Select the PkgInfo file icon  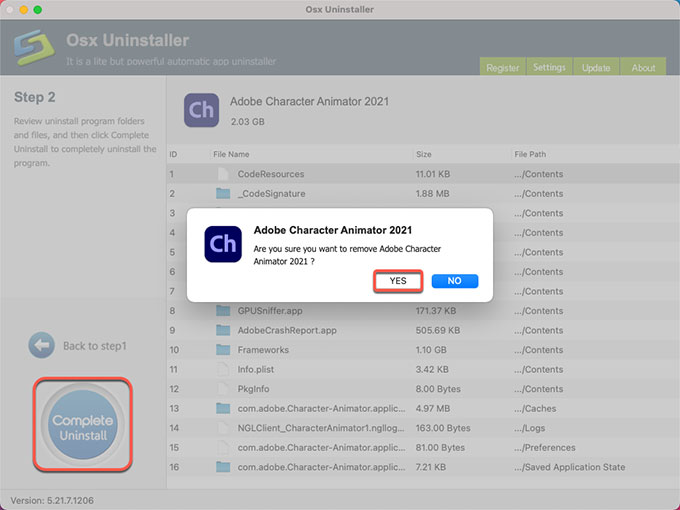223,389
